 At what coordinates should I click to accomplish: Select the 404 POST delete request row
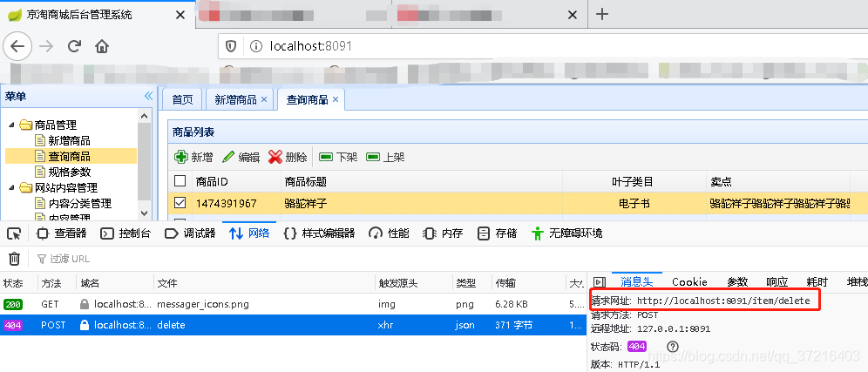293,325
